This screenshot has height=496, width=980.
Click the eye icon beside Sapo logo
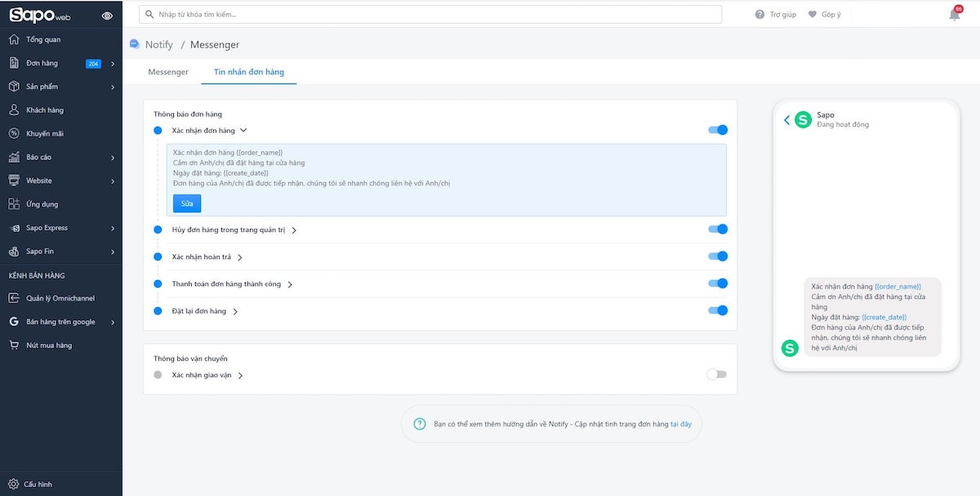click(x=108, y=16)
